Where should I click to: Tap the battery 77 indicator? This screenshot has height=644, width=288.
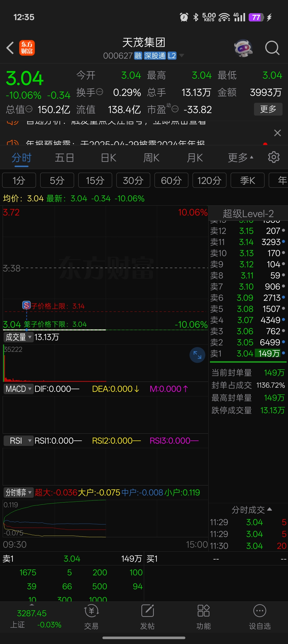(x=256, y=17)
